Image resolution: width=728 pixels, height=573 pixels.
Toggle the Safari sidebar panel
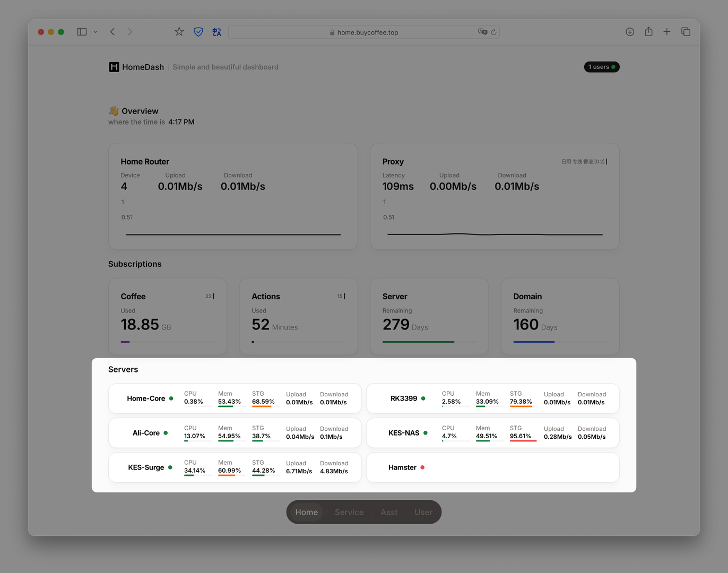click(x=82, y=32)
